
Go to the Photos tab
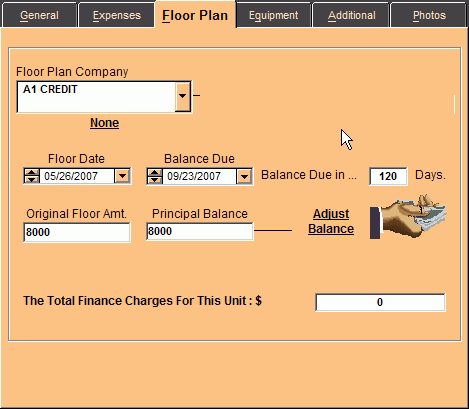pos(429,15)
